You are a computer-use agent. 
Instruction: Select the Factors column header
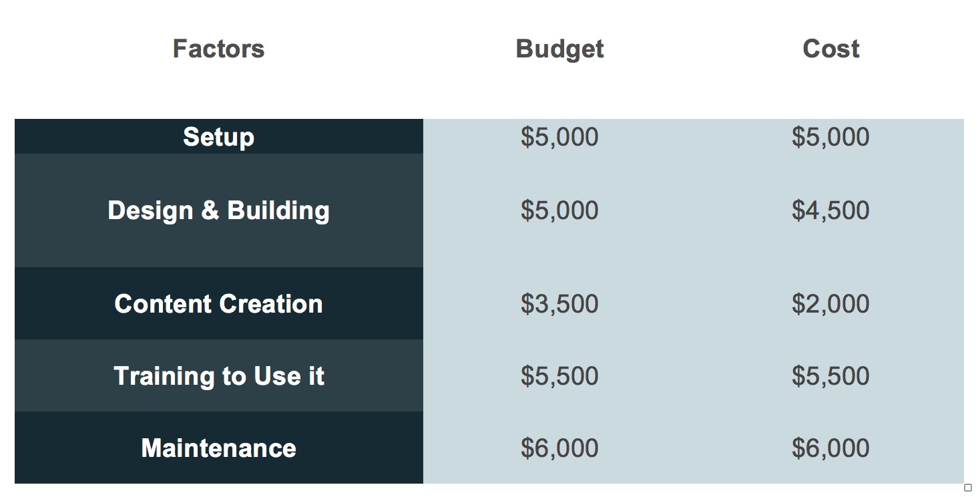[x=219, y=49]
